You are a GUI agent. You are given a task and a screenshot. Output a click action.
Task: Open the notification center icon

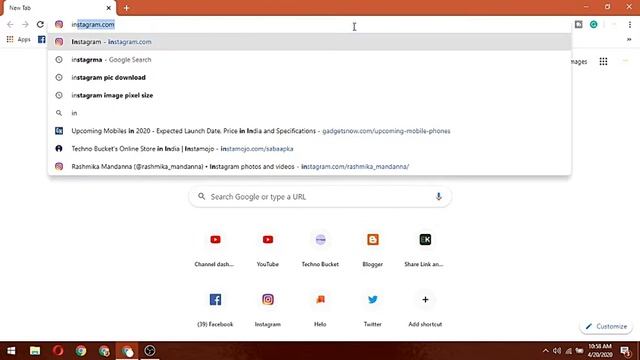point(625,351)
